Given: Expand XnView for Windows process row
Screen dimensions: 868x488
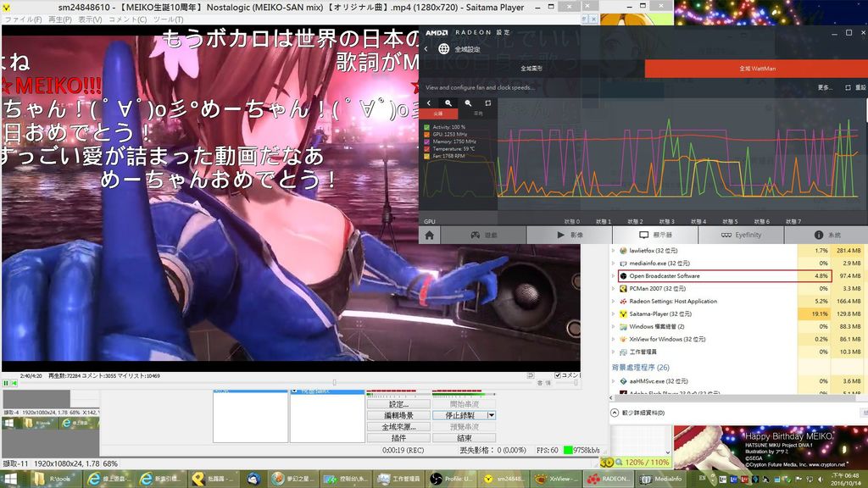Looking at the screenshot, I should (614, 339).
